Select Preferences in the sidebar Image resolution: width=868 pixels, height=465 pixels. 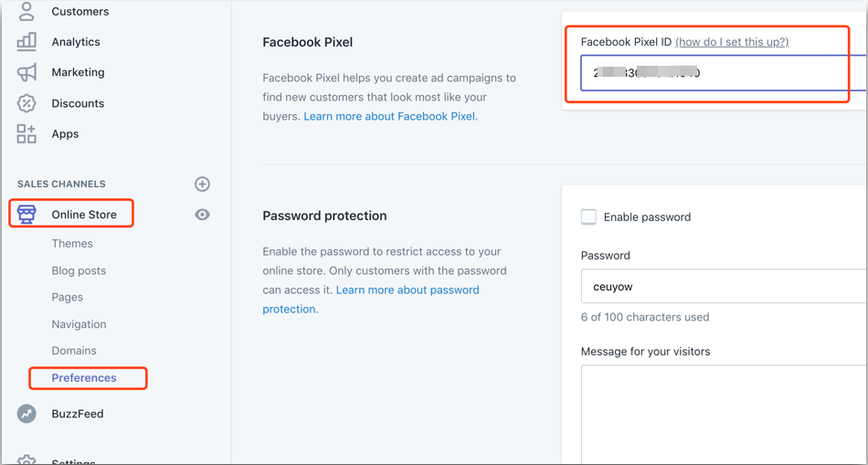click(x=84, y=378)
